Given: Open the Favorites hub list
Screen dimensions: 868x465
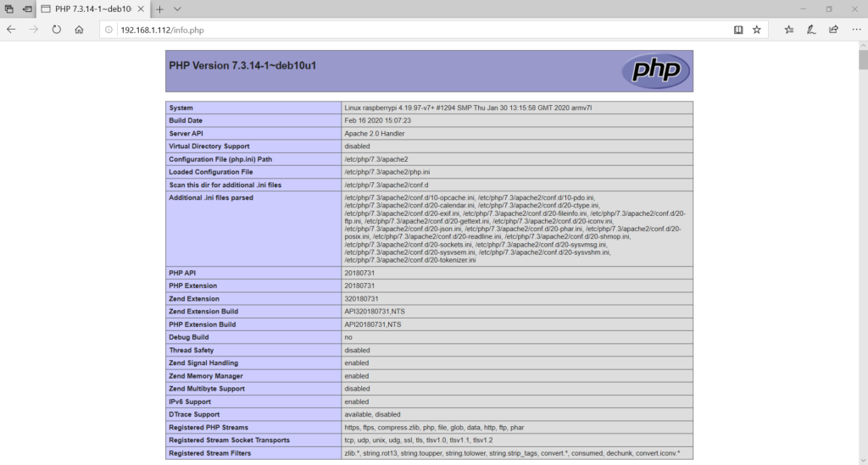Looking at the screenshot, I should coord(789,29).
